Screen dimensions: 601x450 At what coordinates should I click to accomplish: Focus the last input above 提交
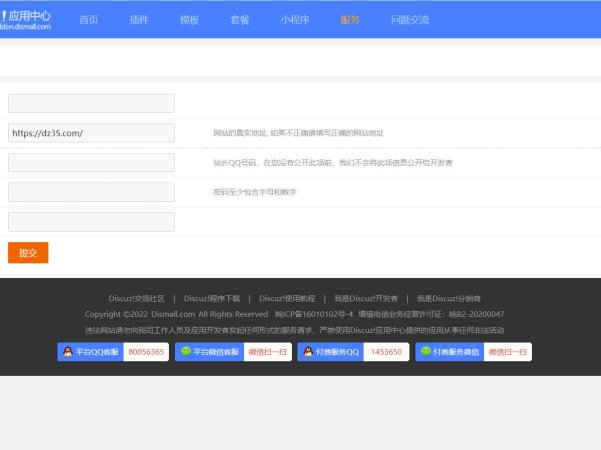tap(91, 222)
